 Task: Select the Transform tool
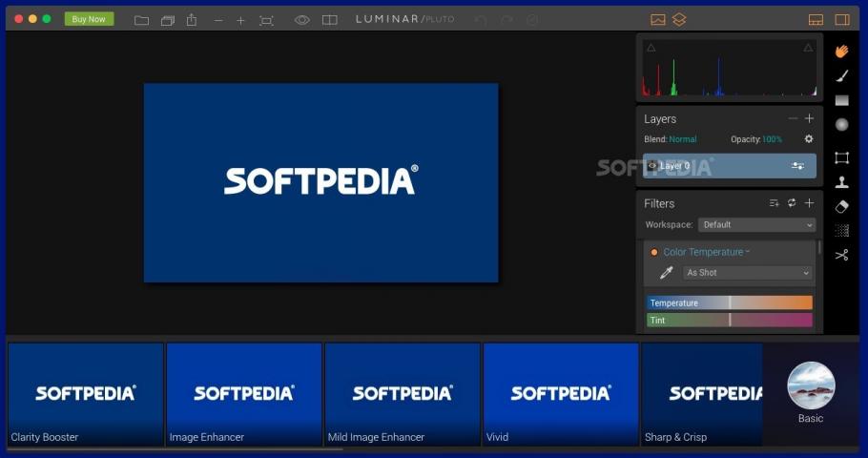coord(842,157)
